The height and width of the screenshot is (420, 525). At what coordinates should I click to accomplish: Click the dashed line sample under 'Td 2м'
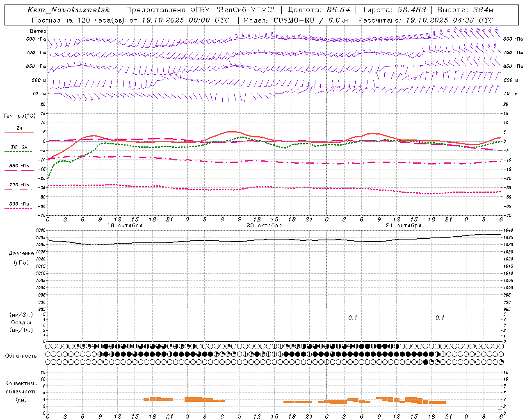[x=18, y=151]
